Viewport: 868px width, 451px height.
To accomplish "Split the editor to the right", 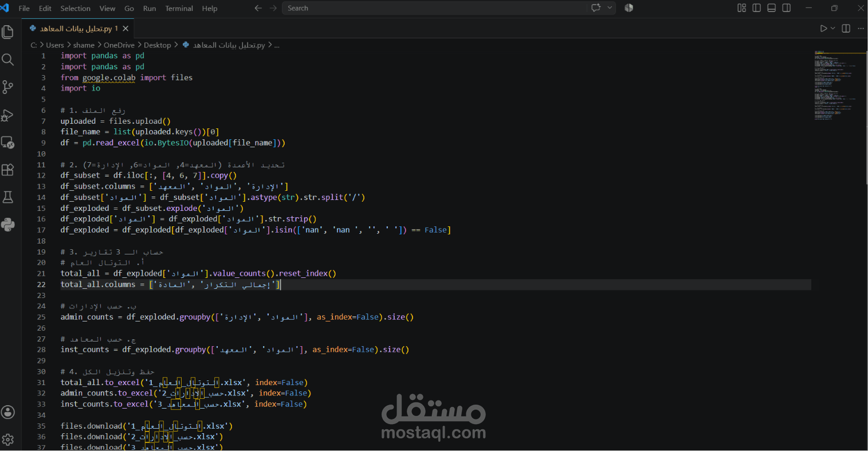I will (x=846, y=29).
